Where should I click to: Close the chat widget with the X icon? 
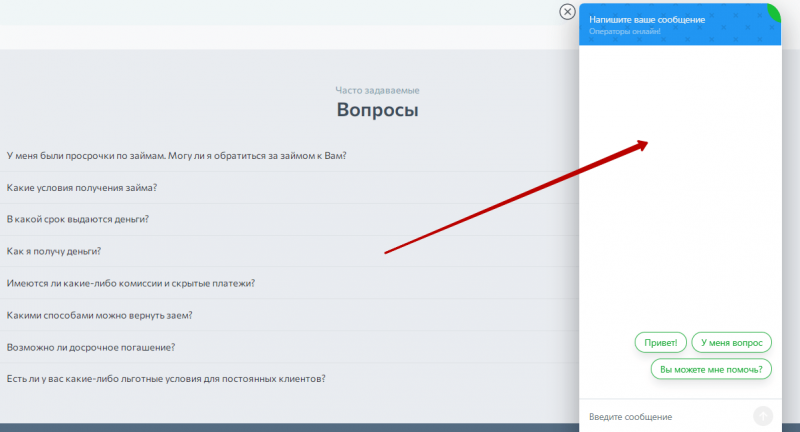pyautogui.click(x=567, y=12)
